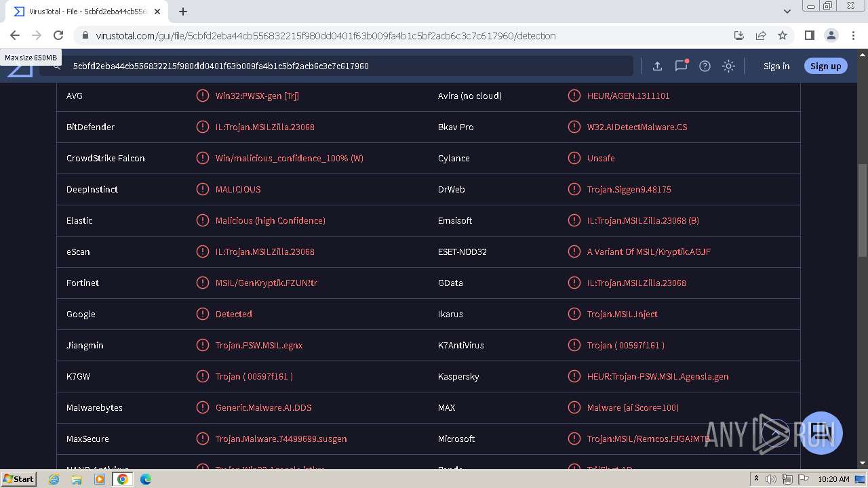Viewport: 868px width, 488px height.
Task: Toggle the light/dark theme icon
Action: pyautogui.click(x=728, y=66)
